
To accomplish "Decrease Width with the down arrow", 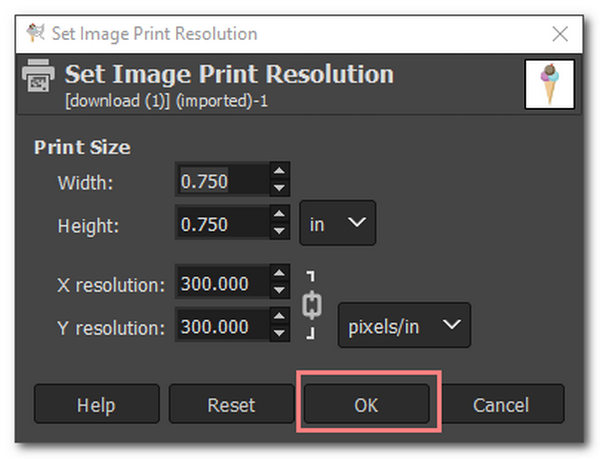I will pos(280,187).
